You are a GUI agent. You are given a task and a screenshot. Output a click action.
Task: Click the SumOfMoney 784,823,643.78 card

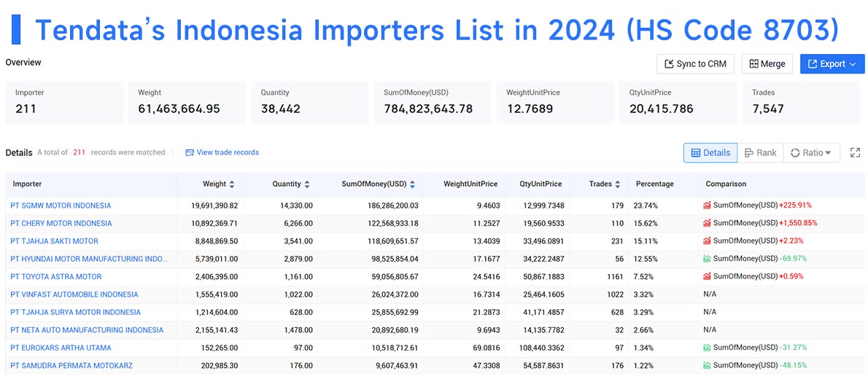point(433,102)
